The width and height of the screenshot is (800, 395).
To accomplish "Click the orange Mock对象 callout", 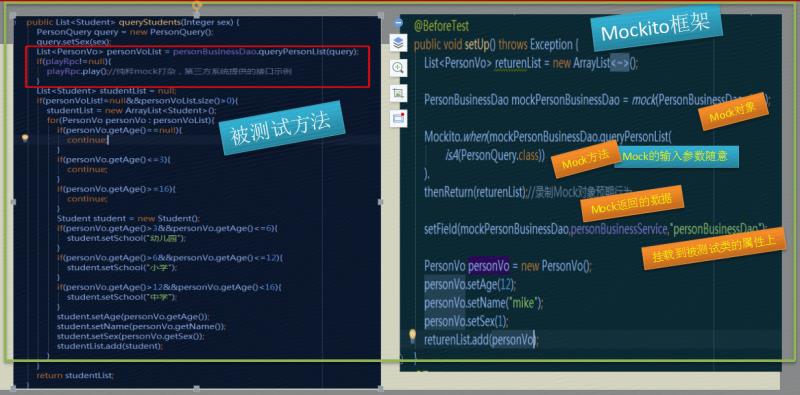I will pyautogui.click(x=734, y=111).
